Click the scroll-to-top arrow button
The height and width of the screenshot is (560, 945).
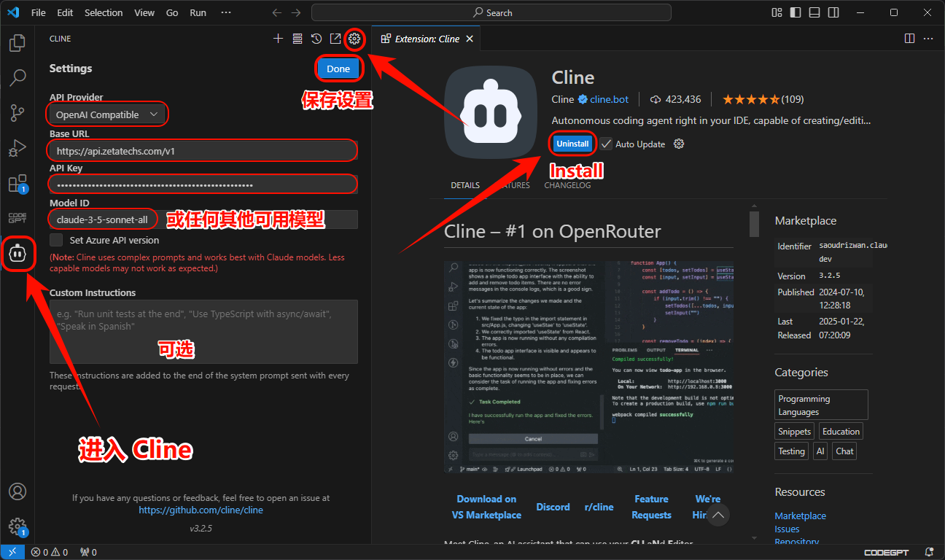click(718, 516)
